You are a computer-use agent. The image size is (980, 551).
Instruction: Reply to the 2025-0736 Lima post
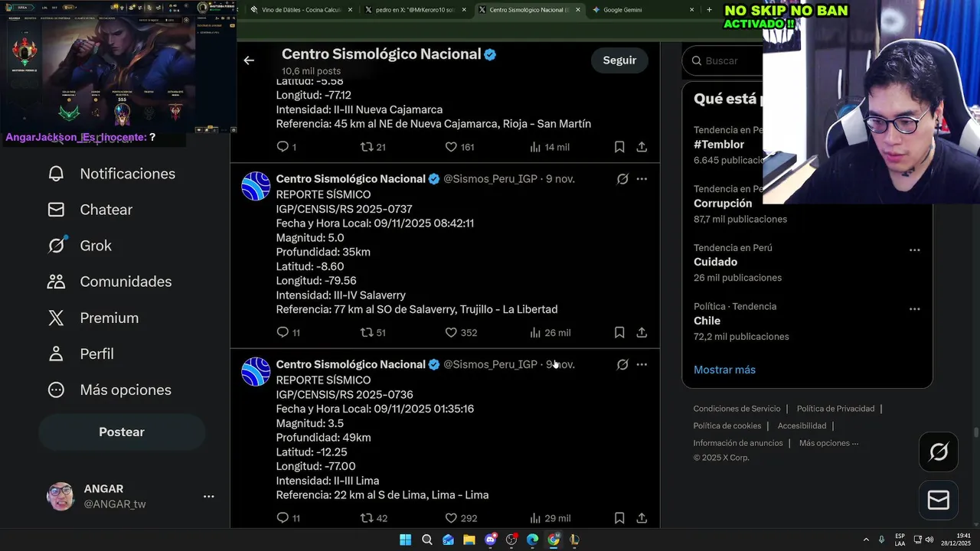coord(288,518)
